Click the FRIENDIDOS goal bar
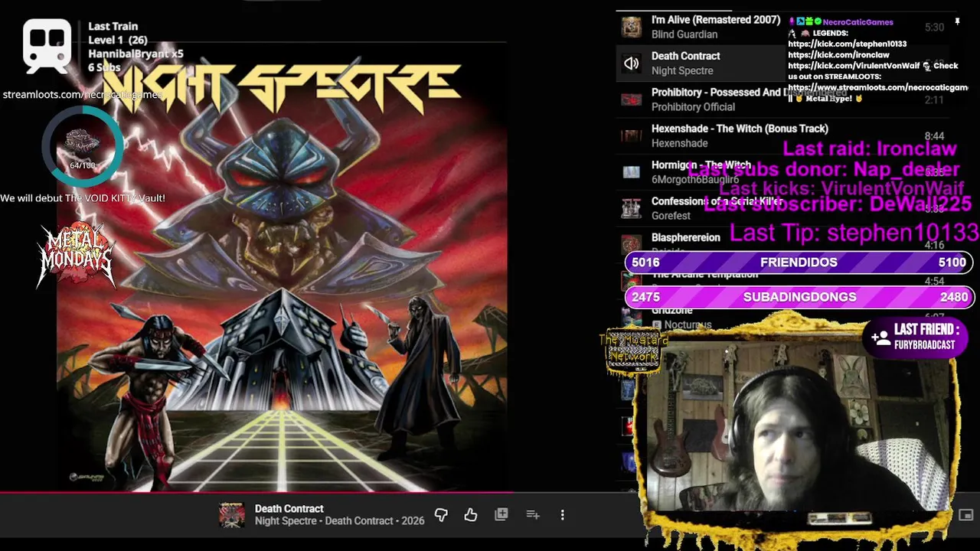The height and width of the screenshot is (551, 980). point(799,262)
